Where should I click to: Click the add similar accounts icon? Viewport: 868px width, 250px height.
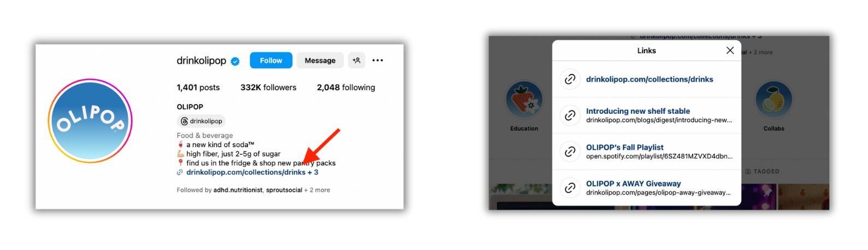(356, 60)
